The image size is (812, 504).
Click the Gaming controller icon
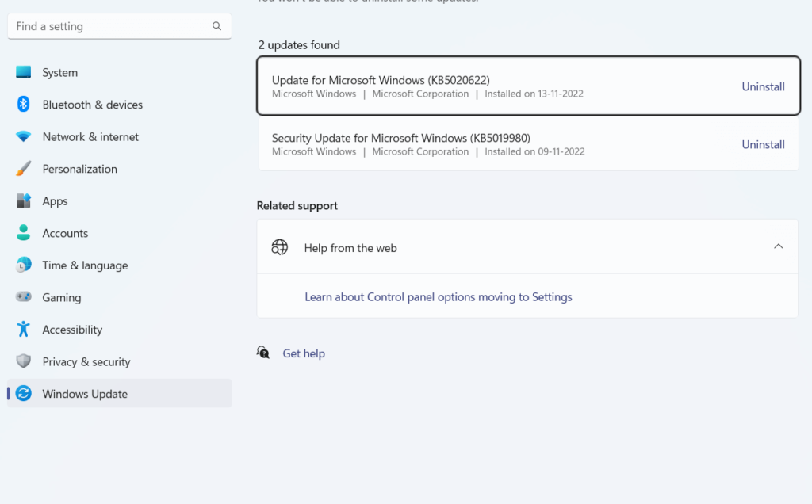coord(23,296)
